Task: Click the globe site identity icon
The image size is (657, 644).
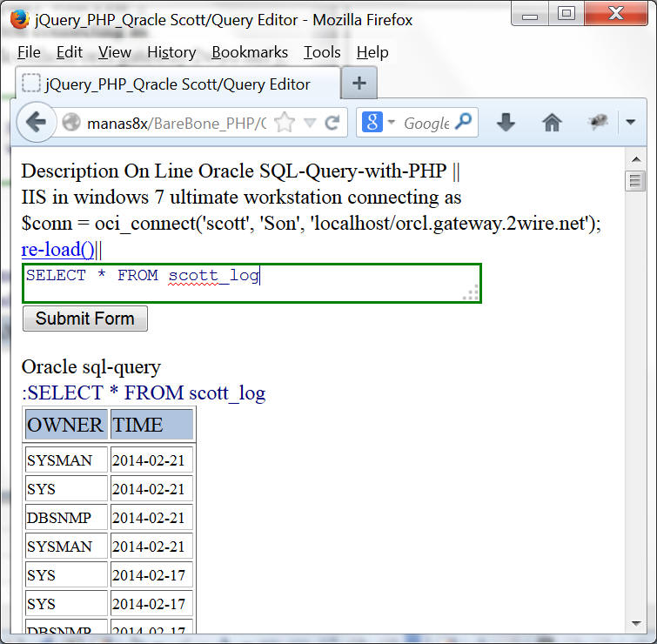Action: point(71,123)
